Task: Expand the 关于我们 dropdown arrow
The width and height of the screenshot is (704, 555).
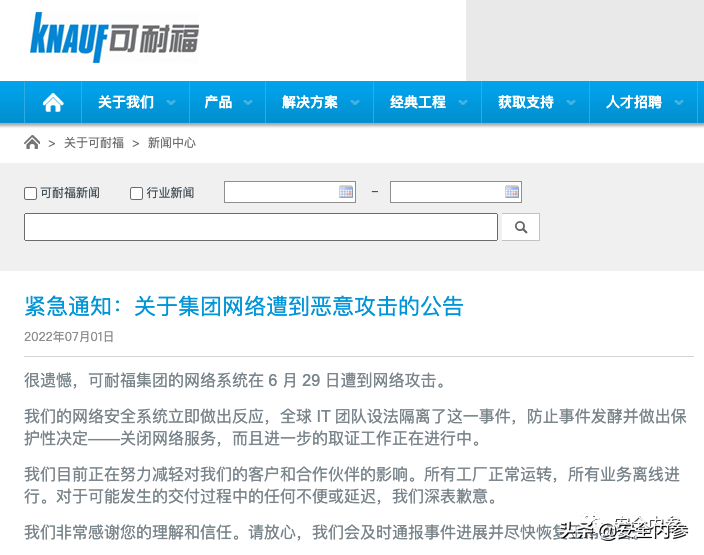Action: click(x=171, y=103)
